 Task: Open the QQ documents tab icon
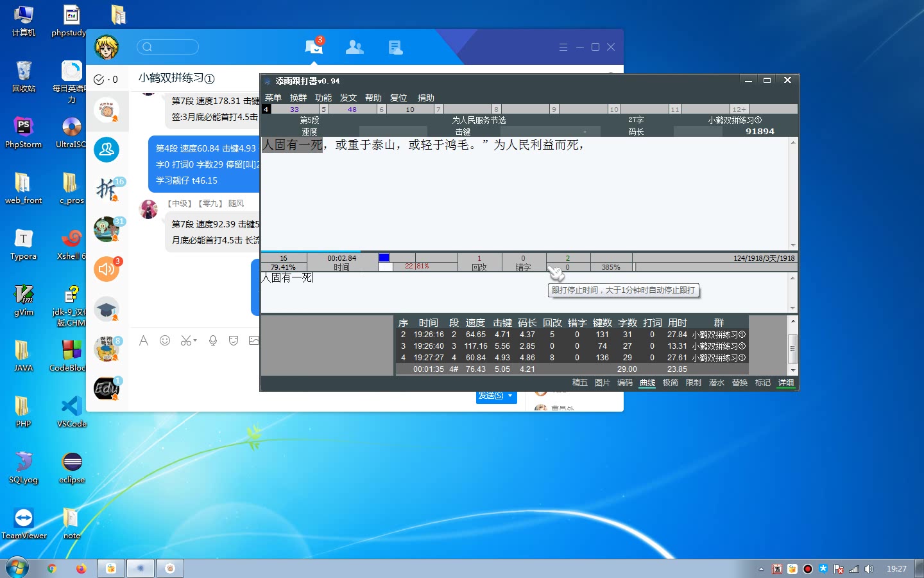pos(395,47)
